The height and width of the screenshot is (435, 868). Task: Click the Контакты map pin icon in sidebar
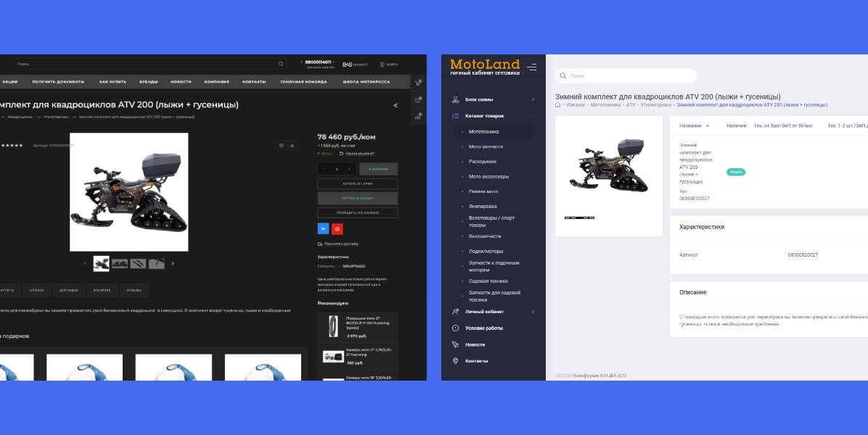coord(456,361)
